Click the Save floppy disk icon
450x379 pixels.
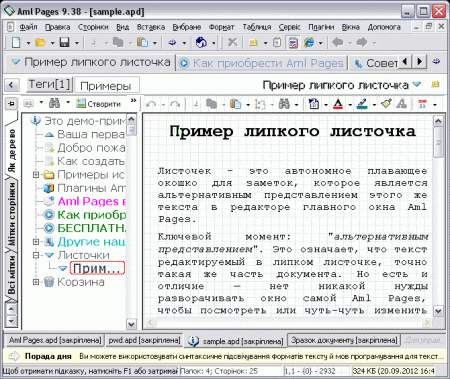click(64, 42)
